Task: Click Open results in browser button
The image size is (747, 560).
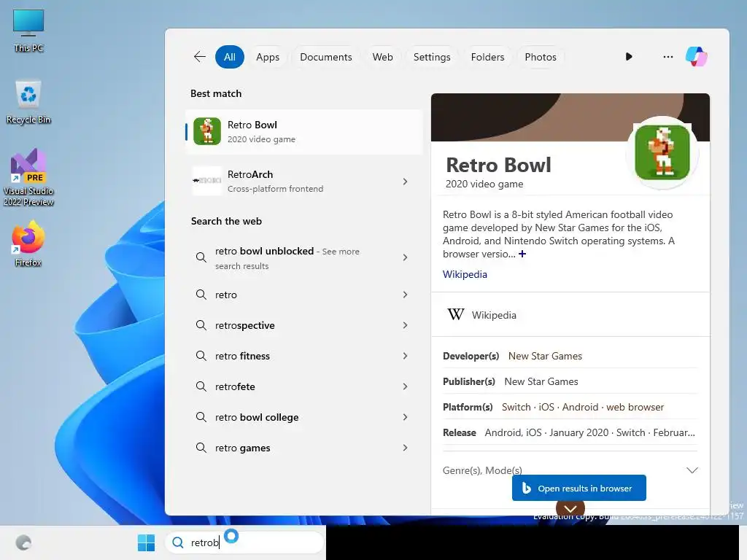Action: tap(578, 488)
